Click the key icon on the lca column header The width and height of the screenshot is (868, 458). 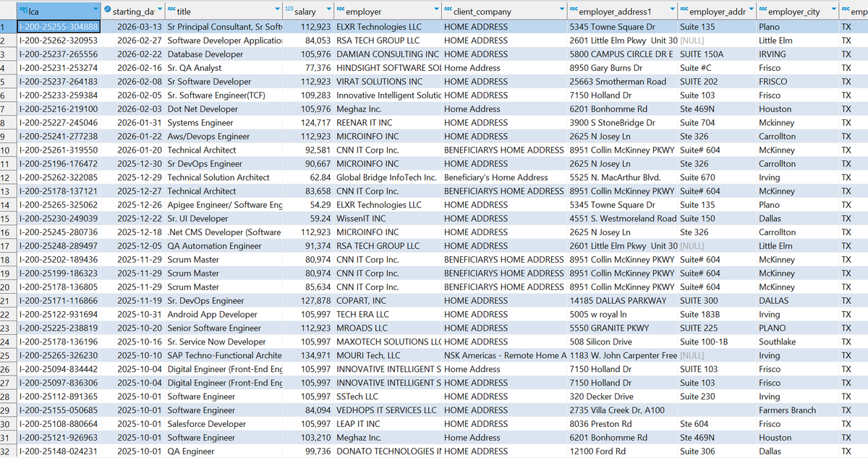[25, 11]
